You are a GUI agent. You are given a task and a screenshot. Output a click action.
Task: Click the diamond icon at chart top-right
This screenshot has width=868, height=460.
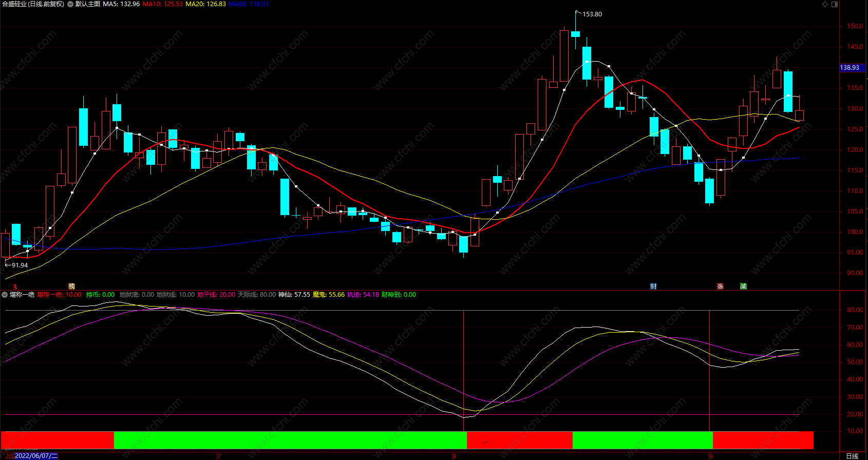click(825, 4)
